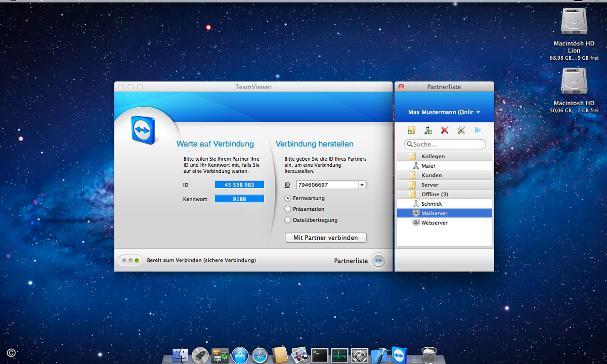Select offline partner Schmidt

(444, 204)
